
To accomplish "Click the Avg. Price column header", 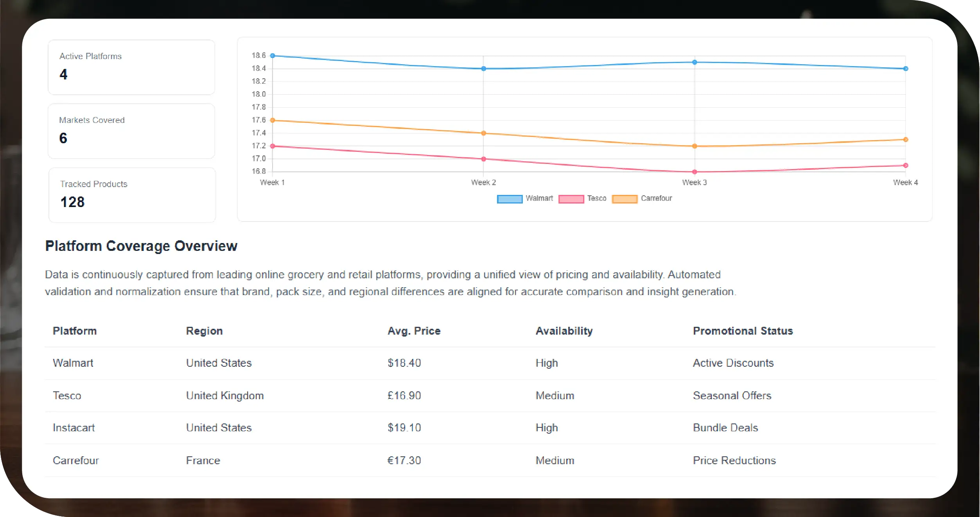I will pos(414,331).
